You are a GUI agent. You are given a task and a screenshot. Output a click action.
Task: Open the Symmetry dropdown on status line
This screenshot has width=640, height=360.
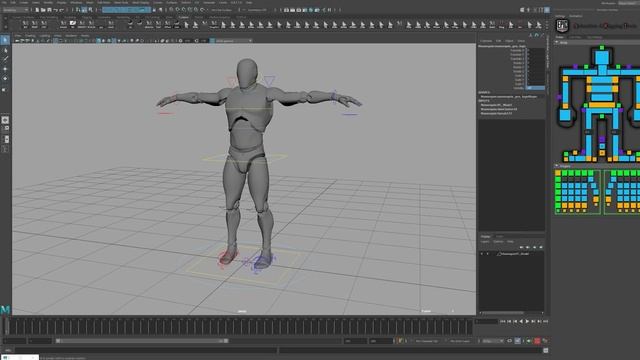click(257, 10)
